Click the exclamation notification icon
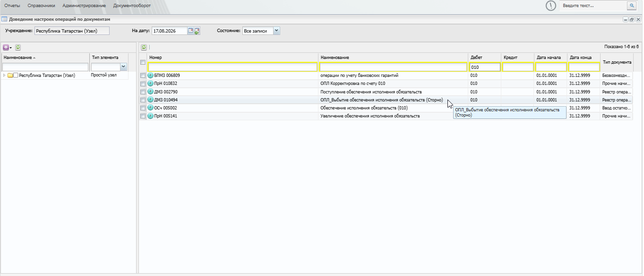This screenshot has width=644, height=276. tap(550, 6)
